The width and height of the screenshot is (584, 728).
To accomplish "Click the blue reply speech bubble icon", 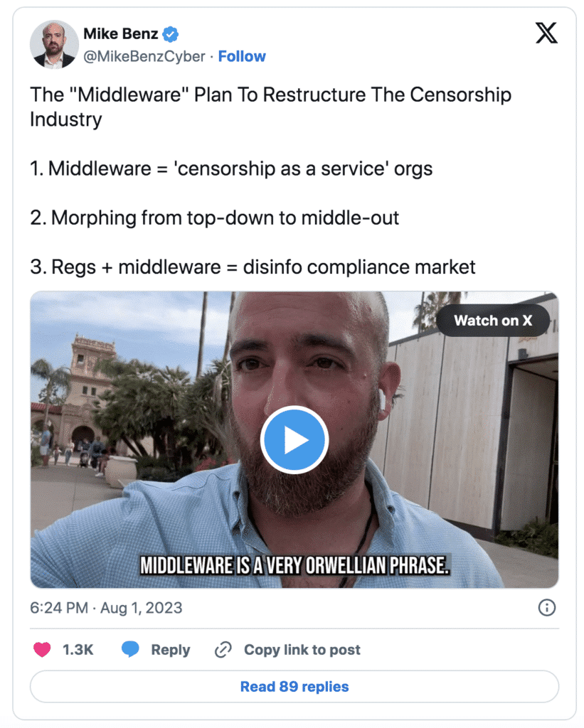I will (130, 649).
